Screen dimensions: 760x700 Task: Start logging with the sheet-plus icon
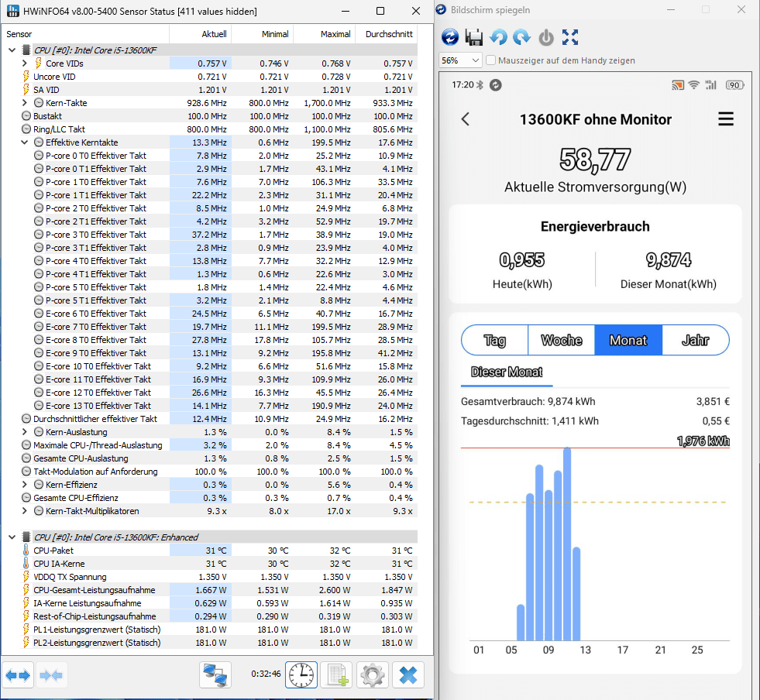[x=337, y=674]
